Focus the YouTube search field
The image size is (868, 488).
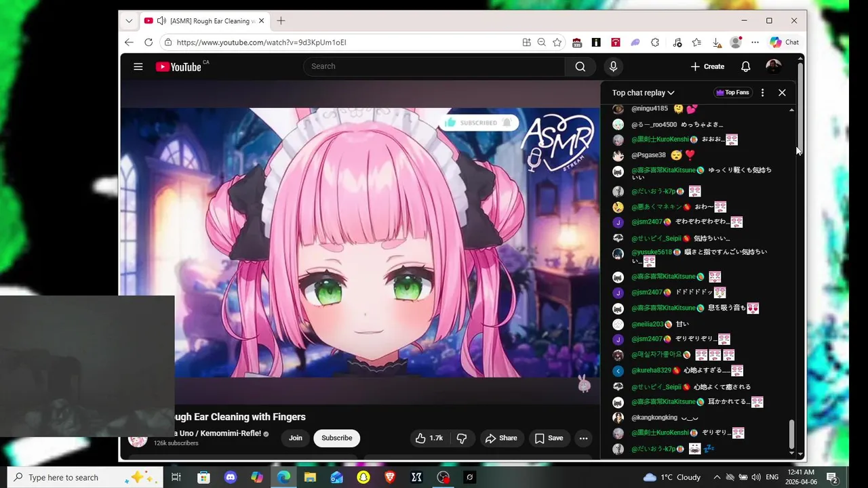click(x=434, y=66)
